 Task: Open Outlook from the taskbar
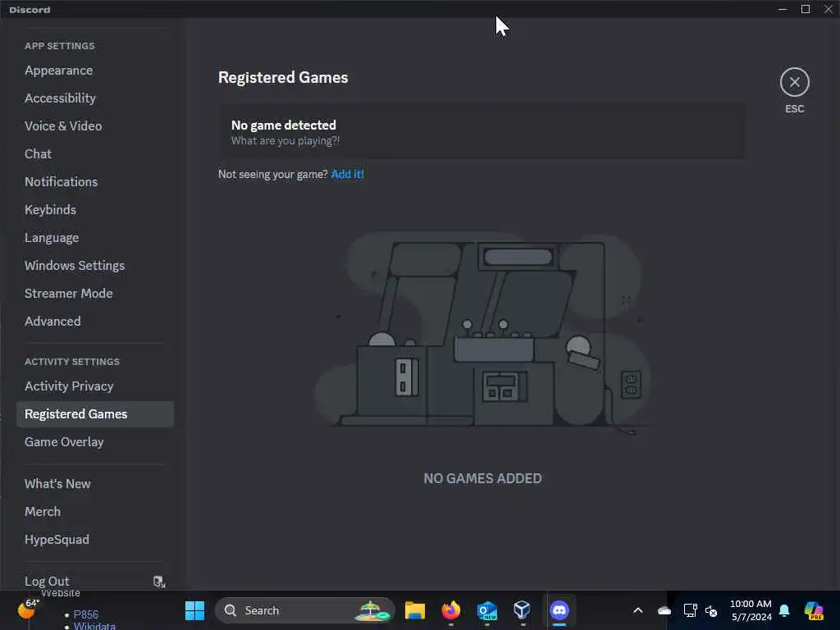tap(487, 610)
